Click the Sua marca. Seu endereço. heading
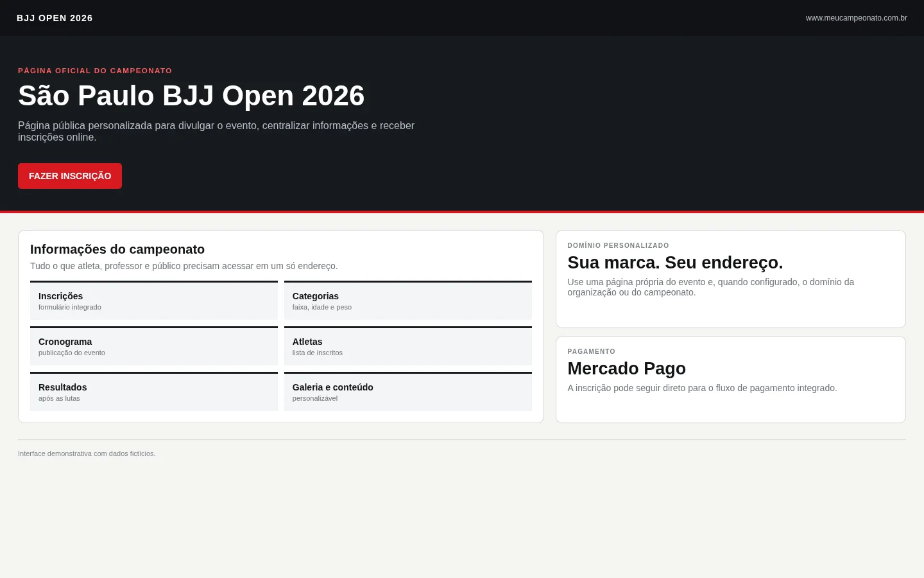Viewport: 924px width, 578px height. pyautogui.click(x=675, y=263)
